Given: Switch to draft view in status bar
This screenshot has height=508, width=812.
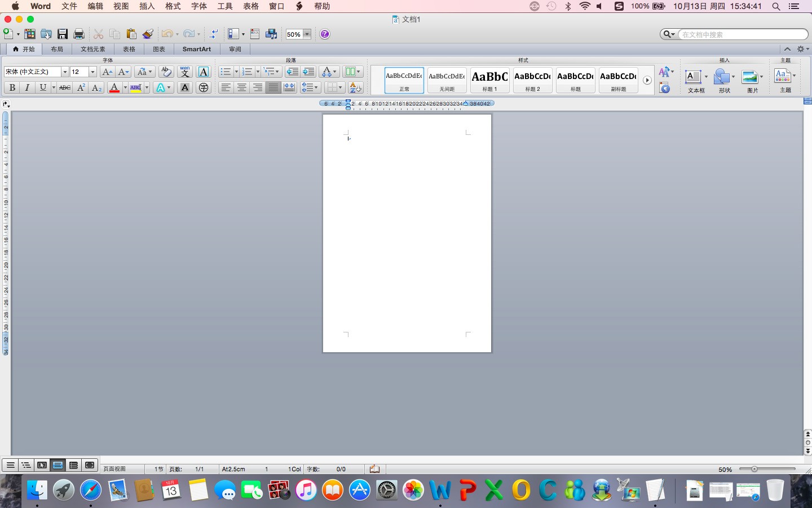Looking at the screenshot, I should click(10, 465).
